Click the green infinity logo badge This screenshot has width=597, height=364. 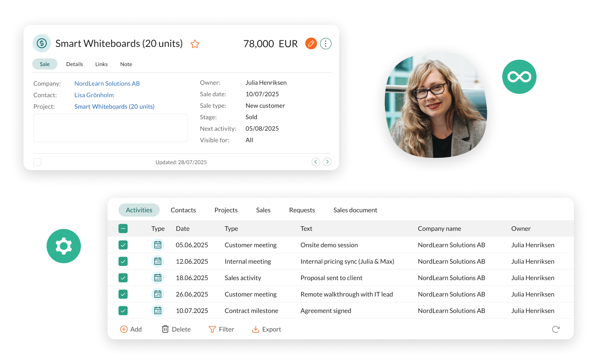point(519,77)
